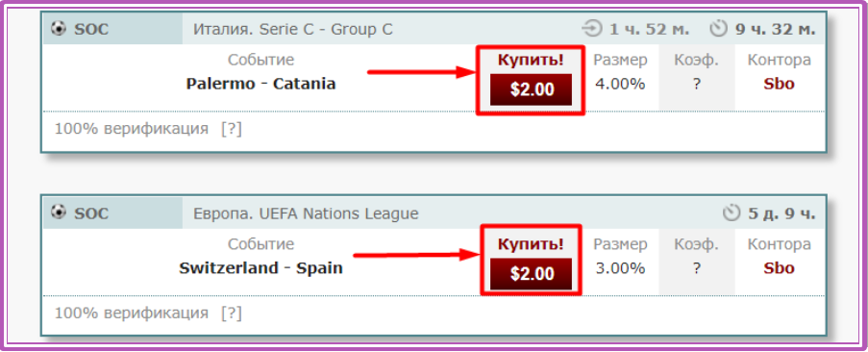
Task: Open Sbo bookmaker link in Switzerland card
Action: (779, 268)
